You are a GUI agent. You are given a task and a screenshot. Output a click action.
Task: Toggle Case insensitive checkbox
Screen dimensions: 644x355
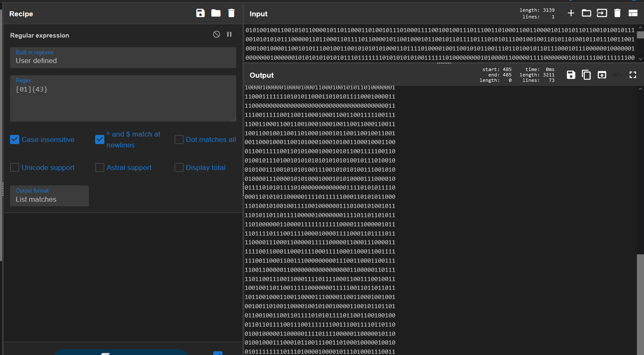coord(15,139)
